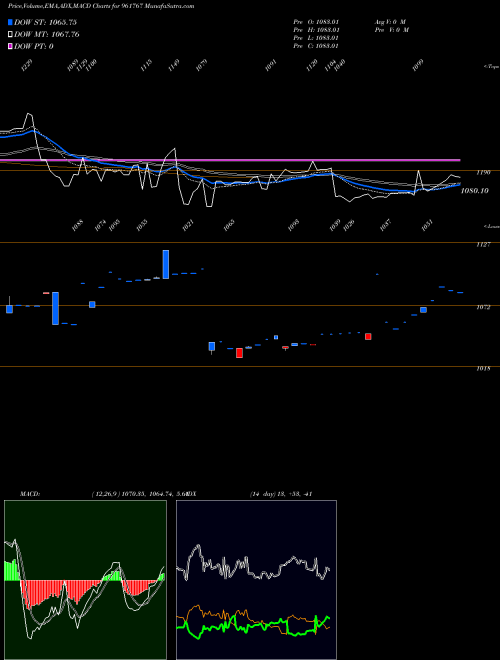Click the 1051 low price label

[x=427, y=225]
